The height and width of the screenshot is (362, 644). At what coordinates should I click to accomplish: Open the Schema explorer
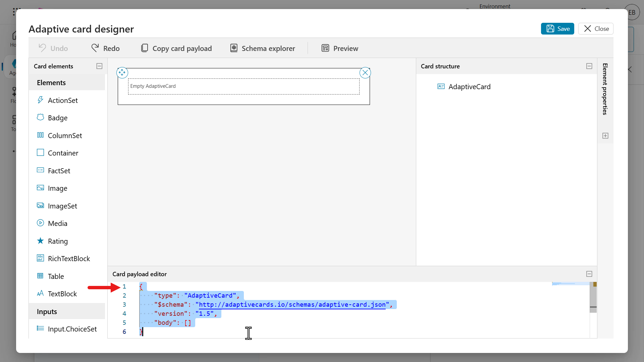point(263,48)
